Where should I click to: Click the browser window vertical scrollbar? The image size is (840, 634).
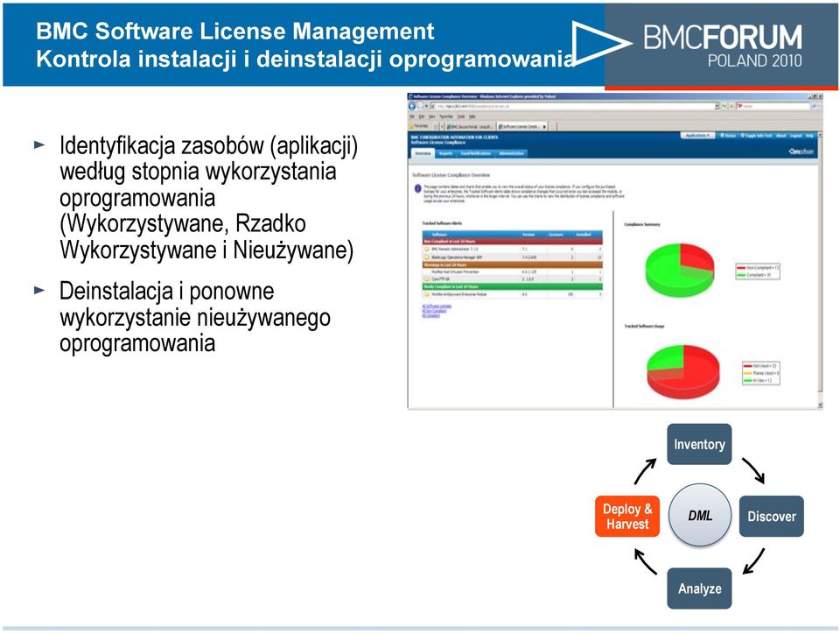click(820, 268)
